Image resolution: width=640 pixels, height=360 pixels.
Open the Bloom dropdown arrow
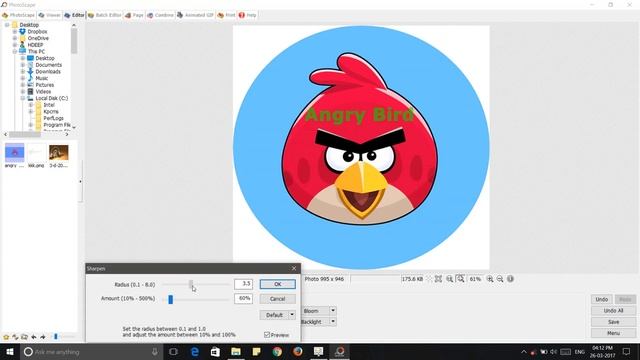click(333, 311)
